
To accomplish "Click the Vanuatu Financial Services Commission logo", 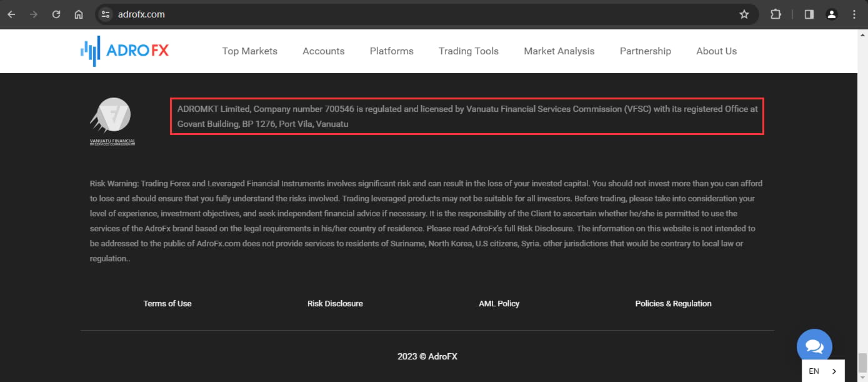I will tap(112, 122).
